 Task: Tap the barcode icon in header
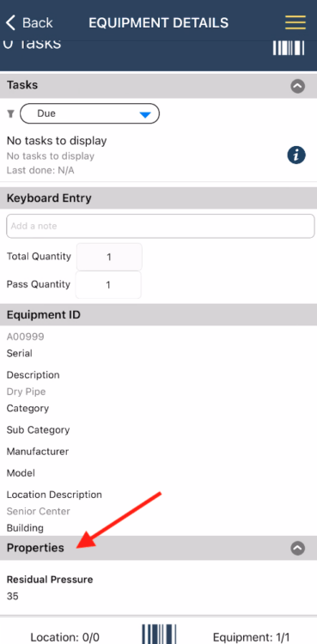[x=289, y=48]
